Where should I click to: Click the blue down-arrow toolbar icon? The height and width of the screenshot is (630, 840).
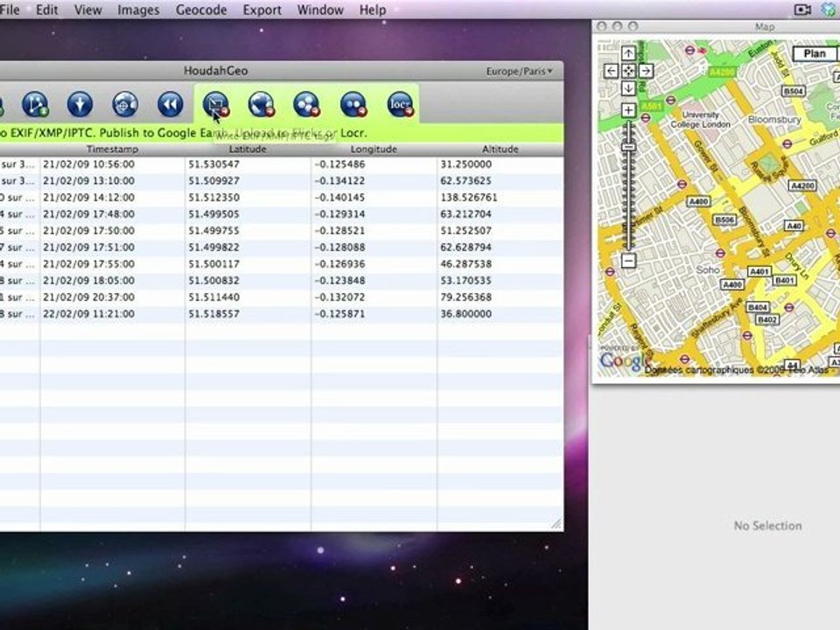pos(80,104)
